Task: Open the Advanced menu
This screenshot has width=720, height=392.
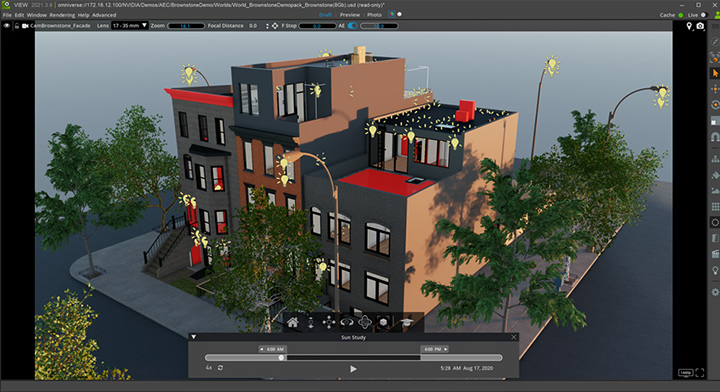Action: pyautogui.click(x=104, y=15)
